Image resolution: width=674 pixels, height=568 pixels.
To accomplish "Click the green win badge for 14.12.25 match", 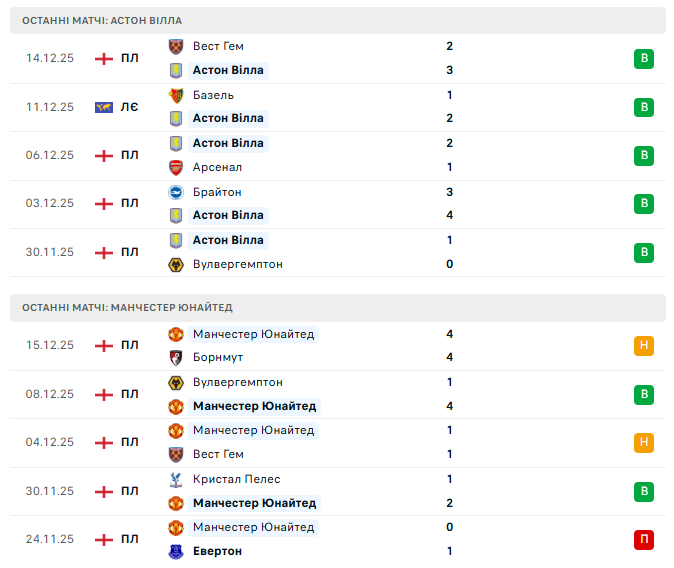I will (644, 58).
